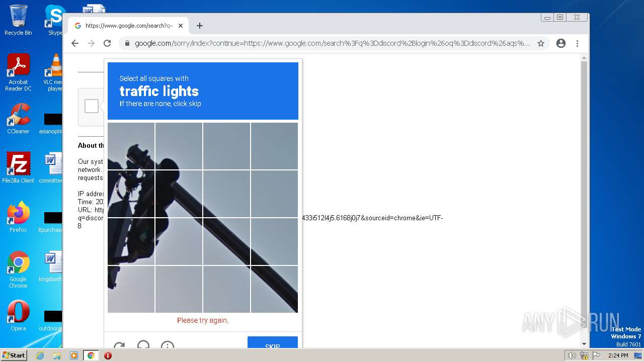Open Chrome's three-dot menu
The width and height of the screenshot is (644, 362).
coord(578,43)
